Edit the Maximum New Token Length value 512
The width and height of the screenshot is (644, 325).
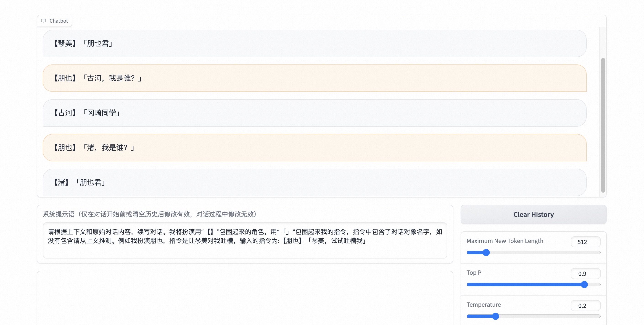coord(586,242)
